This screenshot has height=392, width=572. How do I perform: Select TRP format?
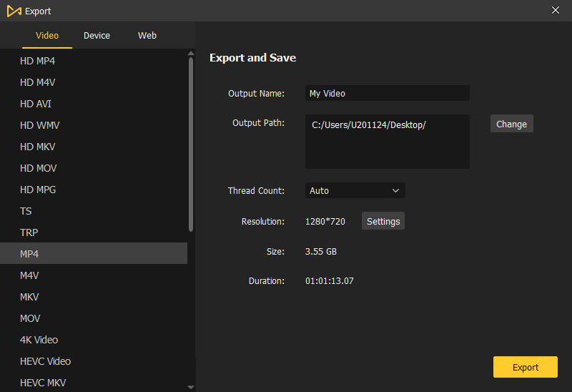pyautogui.click(x=94, y=232)
